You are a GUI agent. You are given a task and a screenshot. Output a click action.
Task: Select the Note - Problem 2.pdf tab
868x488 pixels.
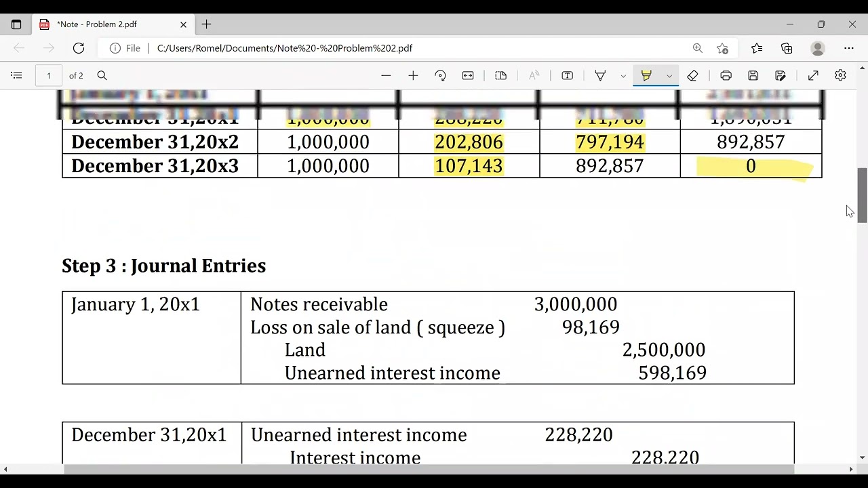click(113, 24)
